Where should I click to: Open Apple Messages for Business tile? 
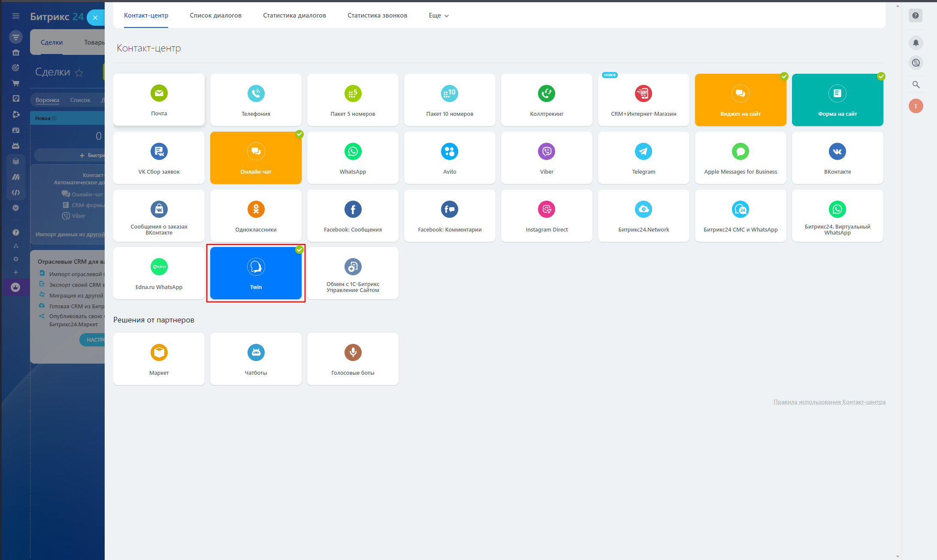pos(741,157)
